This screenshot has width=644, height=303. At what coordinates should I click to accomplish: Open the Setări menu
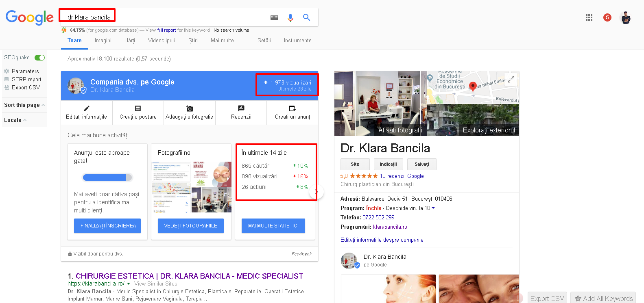tap(264, 41)
